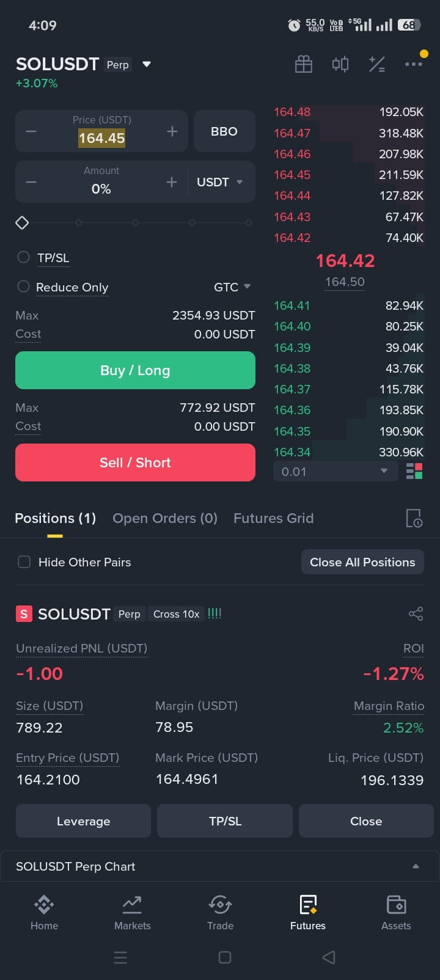440x980 pixels.
Task: Enable the Reduce Only option
Action: [23, 286]
